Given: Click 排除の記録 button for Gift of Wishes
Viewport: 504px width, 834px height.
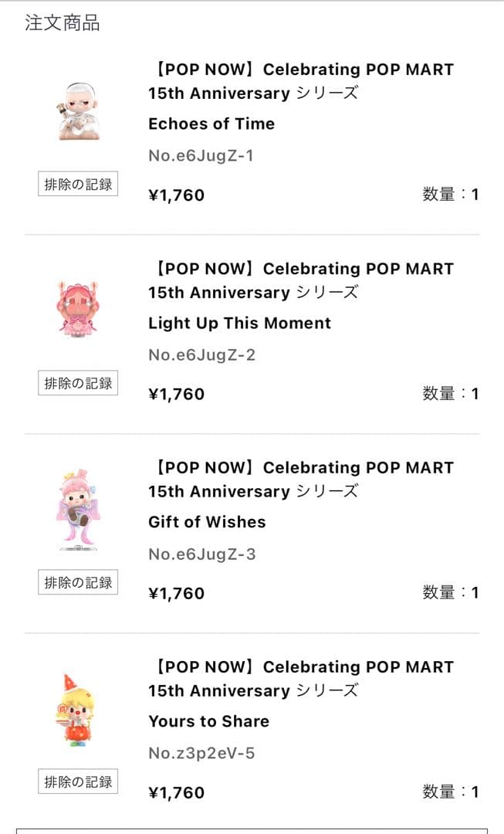Looking at the screenshot, I should pos(77,582).
